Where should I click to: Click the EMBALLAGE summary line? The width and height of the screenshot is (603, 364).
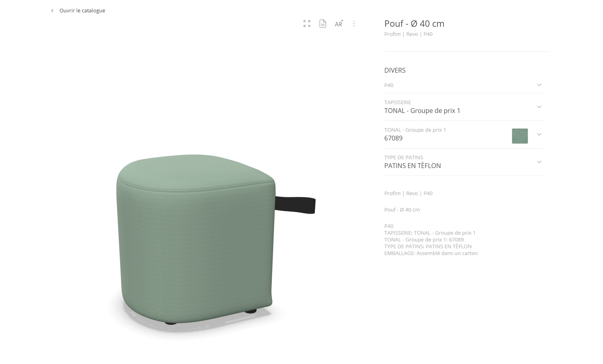pyautogui.click(x=431, y=253)
